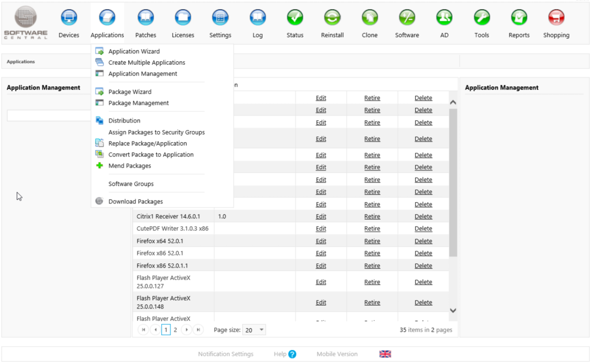Open the Clone toolbar icon

point(369,17)
